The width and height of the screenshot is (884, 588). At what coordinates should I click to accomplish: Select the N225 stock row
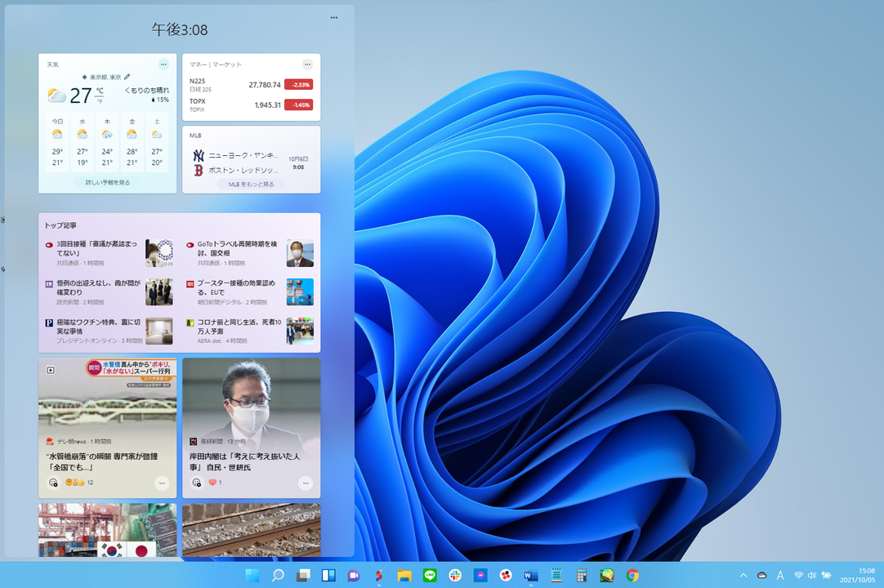[252, 85]
